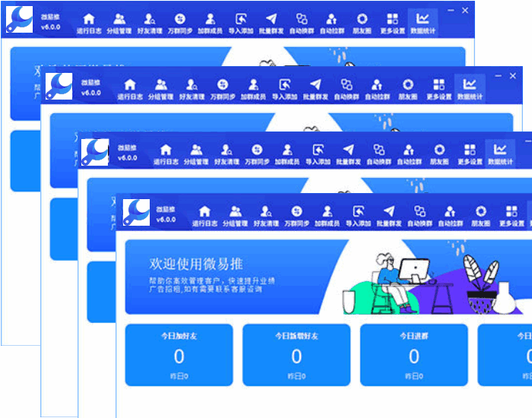
Task: Open 万群同步 in the second-from-back window
Action: [x=223, y=89]
